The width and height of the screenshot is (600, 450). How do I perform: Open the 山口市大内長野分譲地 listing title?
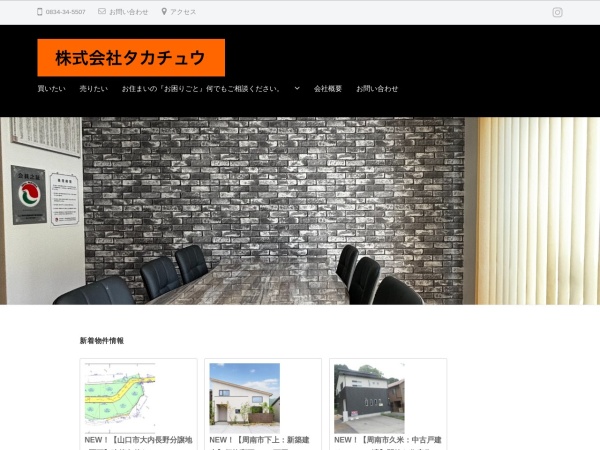(x=139, y=442)
